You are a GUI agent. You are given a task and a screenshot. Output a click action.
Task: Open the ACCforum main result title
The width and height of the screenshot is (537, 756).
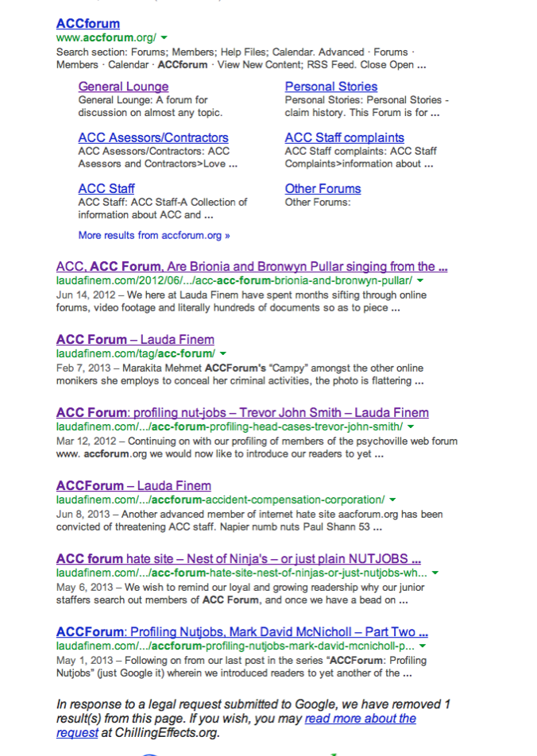click(x=88, y=24)
